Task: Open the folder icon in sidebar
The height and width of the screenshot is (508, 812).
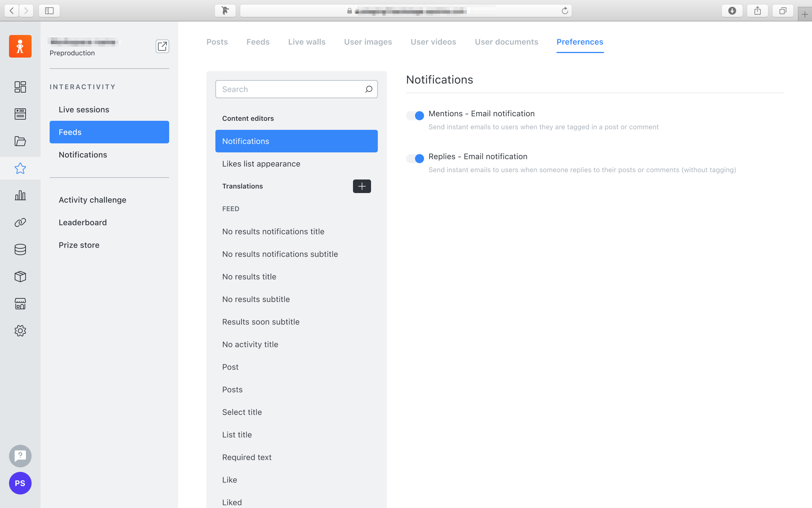Action: 20,141
